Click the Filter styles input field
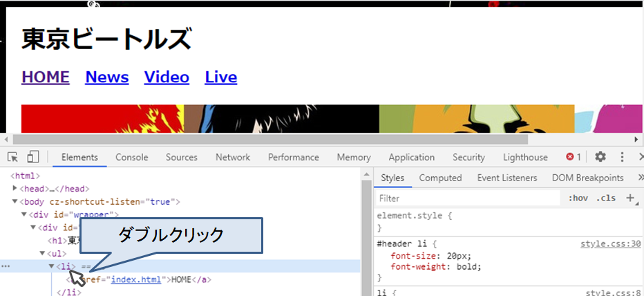This screenshot has height=296, width=644. (468, 198)
